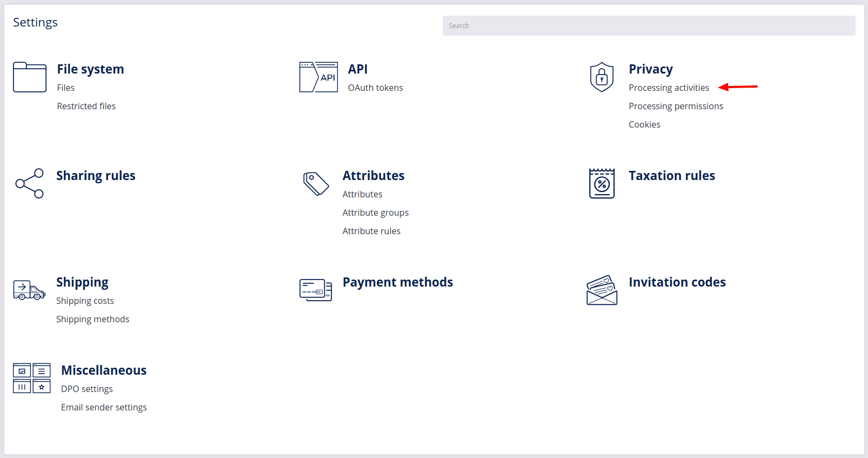The height and width of the screenshot is (458, 868).
Task: Click the File system folder icon
Action: tap(30, 77)
